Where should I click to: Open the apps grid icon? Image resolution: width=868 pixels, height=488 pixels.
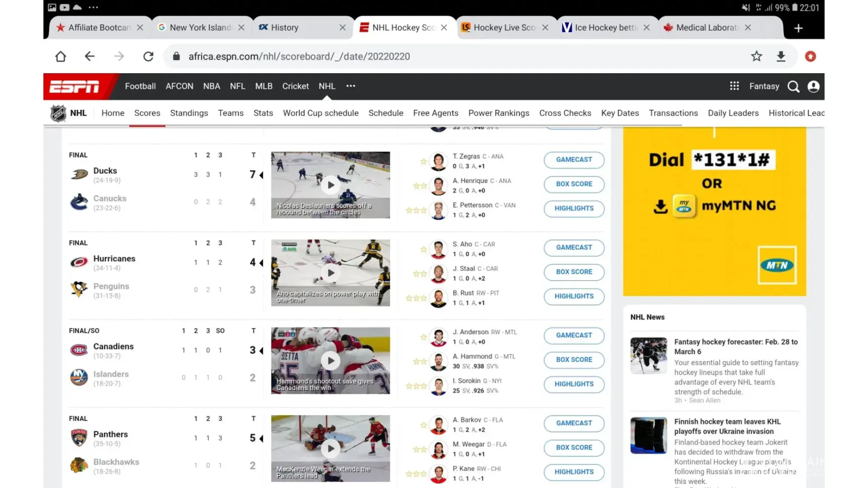734,86
